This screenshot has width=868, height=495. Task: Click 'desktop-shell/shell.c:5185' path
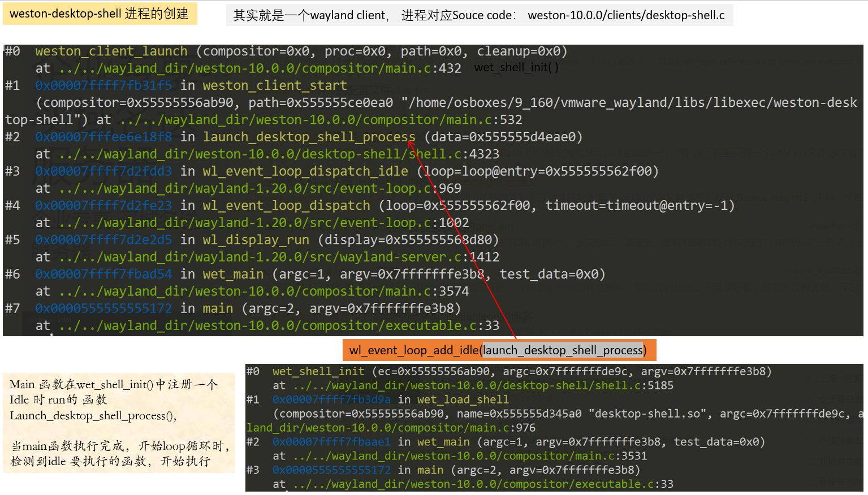(x=588, y=386)
